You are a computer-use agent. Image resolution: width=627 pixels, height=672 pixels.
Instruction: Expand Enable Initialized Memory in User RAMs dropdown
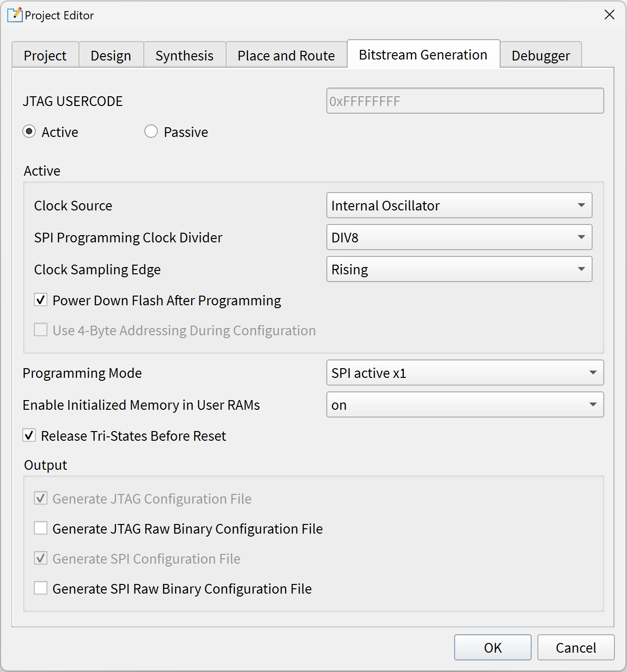pyautogui.click(x=465, y=405)
